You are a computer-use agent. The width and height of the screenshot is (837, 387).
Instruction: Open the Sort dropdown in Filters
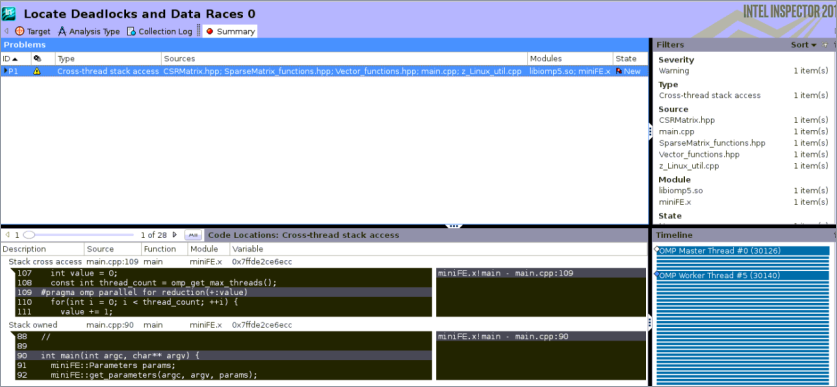803,45
